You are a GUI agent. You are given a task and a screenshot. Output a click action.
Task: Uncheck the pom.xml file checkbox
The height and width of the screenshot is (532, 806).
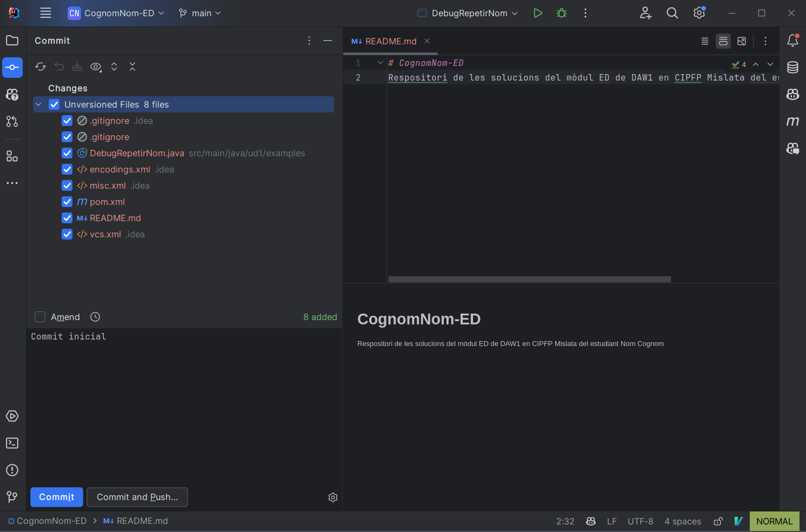pos(67,202)
